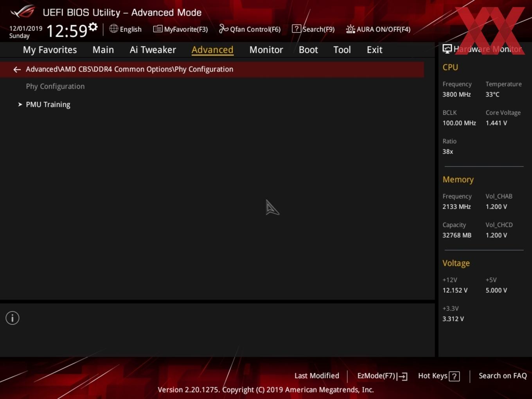Viewport: 532px width, 399px height.
Task: Open Qfan Control(F6)
Action: point(250,29)
